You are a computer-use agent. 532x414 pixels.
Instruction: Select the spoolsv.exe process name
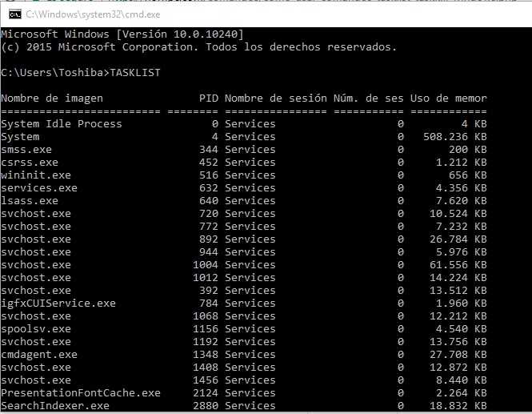tap(36, 329)
